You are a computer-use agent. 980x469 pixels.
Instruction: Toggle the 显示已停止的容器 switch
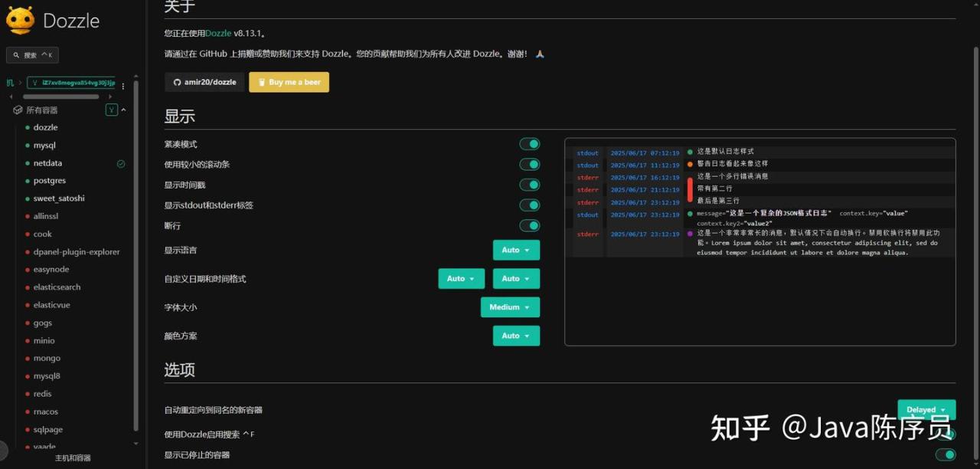946,454
